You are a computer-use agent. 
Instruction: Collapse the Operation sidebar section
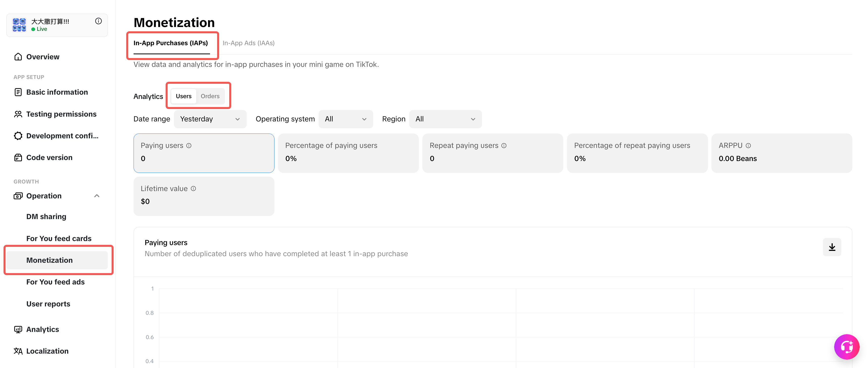point(97,196)
